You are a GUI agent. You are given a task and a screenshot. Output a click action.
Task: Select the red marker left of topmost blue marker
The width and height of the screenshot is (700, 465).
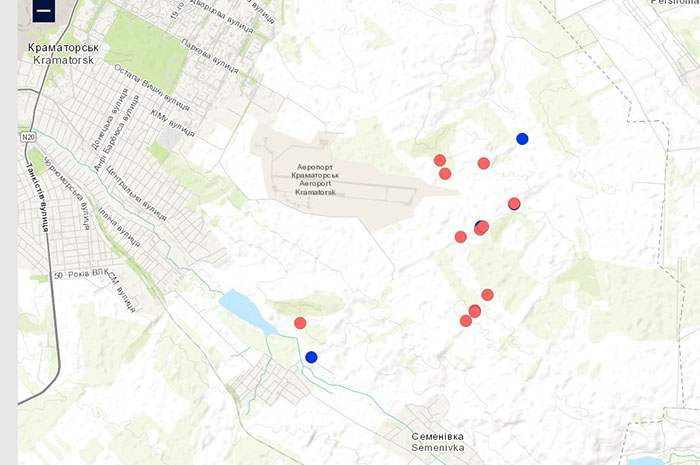(x=484, y=163)
